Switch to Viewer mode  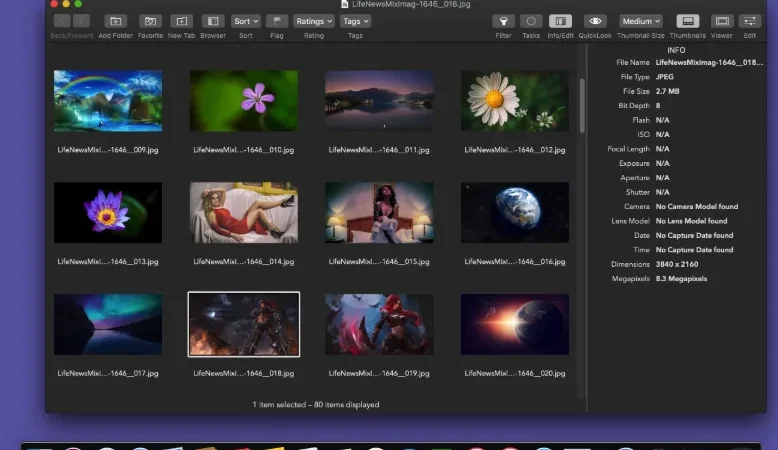tap(722, 21)
